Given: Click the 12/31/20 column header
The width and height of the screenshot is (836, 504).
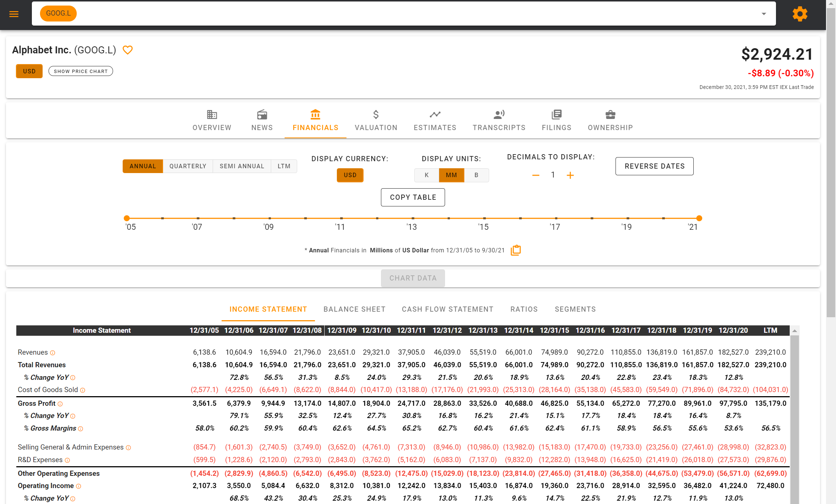Looking at the screenshot, I should pyautogui.click(x=733, y=331).
